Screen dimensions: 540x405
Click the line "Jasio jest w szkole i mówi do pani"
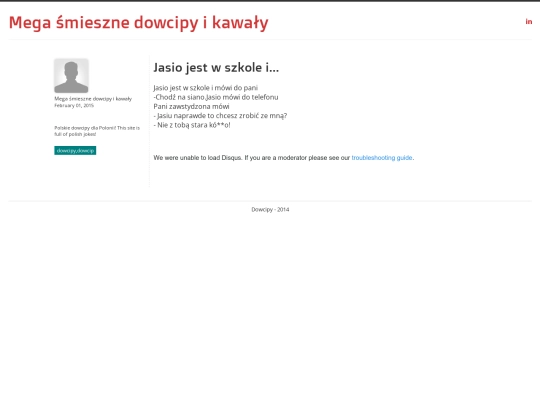[x=206, y=88]
